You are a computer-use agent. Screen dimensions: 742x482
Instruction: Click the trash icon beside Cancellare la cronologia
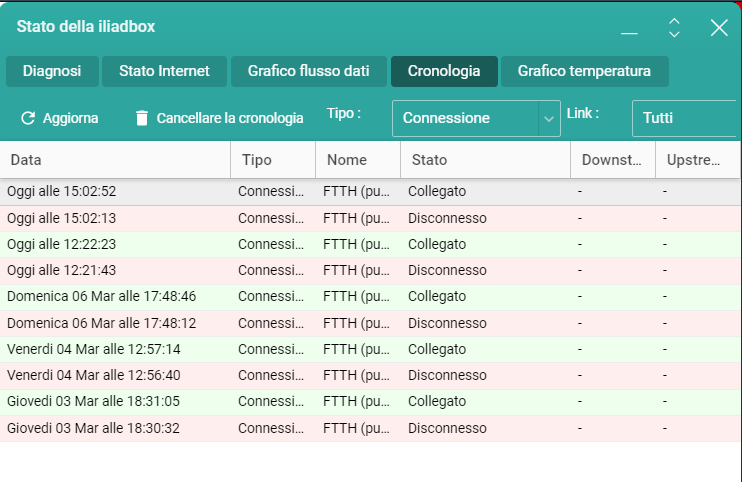click(x=141, y=118)
